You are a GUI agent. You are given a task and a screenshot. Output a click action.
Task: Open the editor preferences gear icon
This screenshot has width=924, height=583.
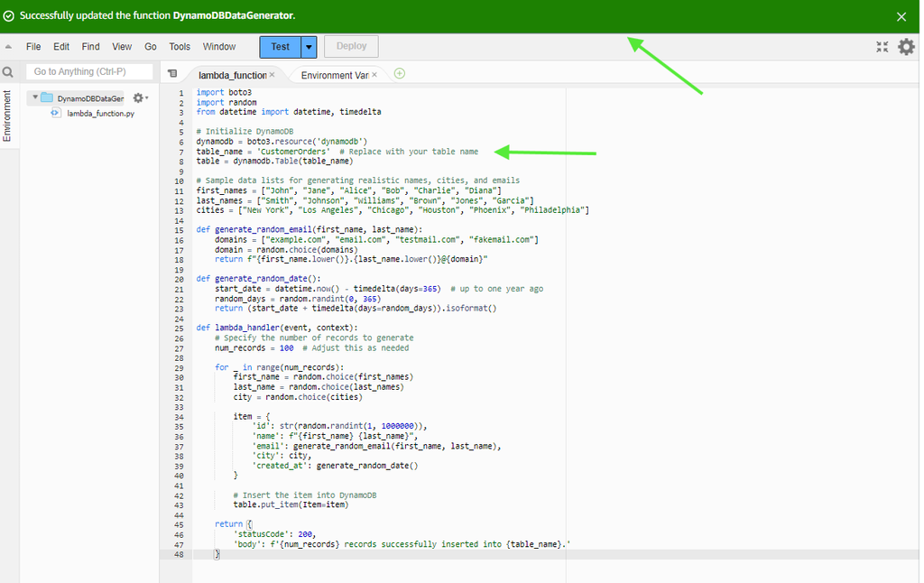click(x=906, y=47)
